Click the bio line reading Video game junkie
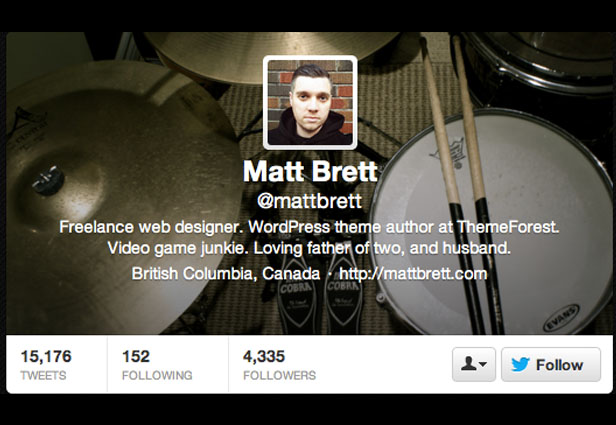616x425 pixels. point(309,248)
